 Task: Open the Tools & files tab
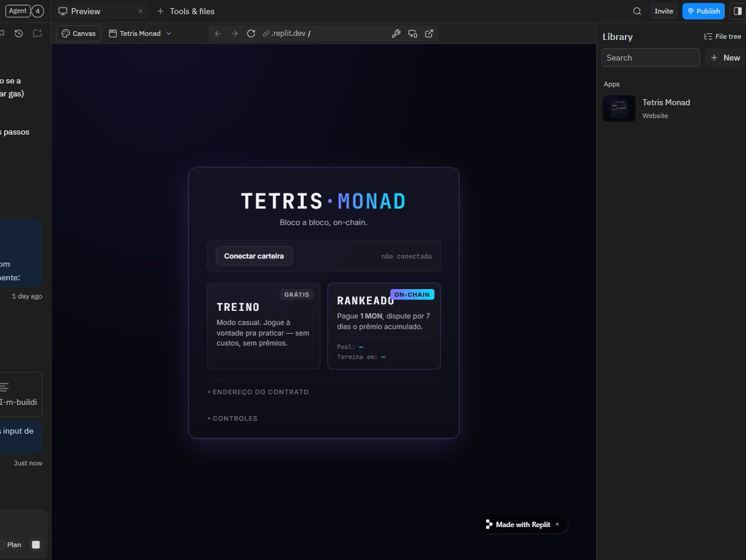click(192, 11)
